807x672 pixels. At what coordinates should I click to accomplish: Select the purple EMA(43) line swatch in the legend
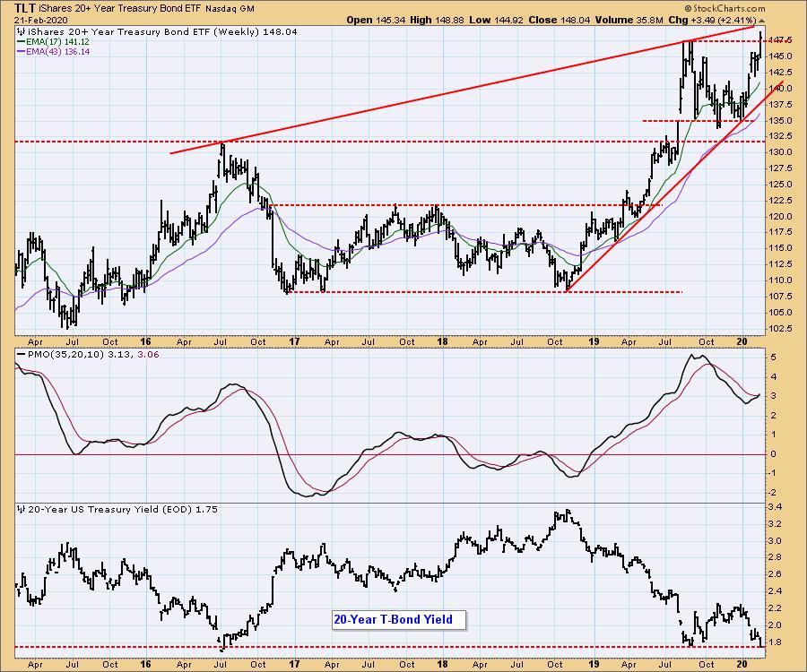(22, 52)
